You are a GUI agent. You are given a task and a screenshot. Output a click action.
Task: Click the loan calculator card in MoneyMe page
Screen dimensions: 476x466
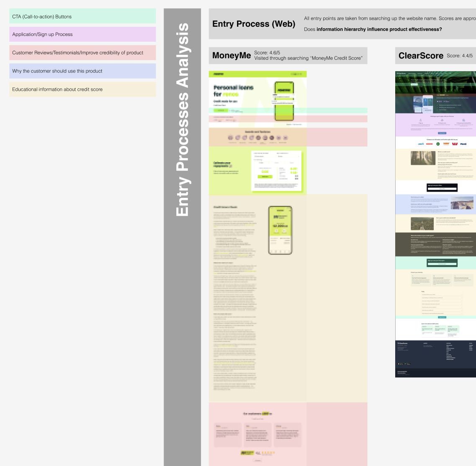point(277,171)
